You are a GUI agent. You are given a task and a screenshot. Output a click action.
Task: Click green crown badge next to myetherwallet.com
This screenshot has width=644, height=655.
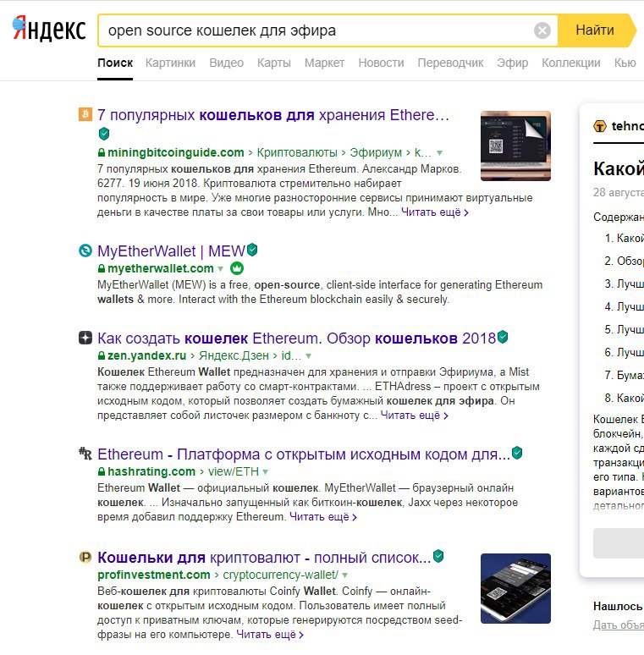pos(237,268)
